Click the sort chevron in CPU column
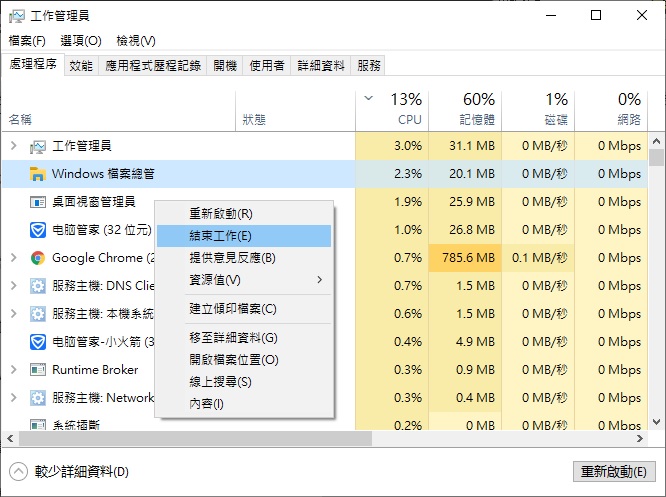This screenshot has height=497, width=666. [x=369, y=98]
